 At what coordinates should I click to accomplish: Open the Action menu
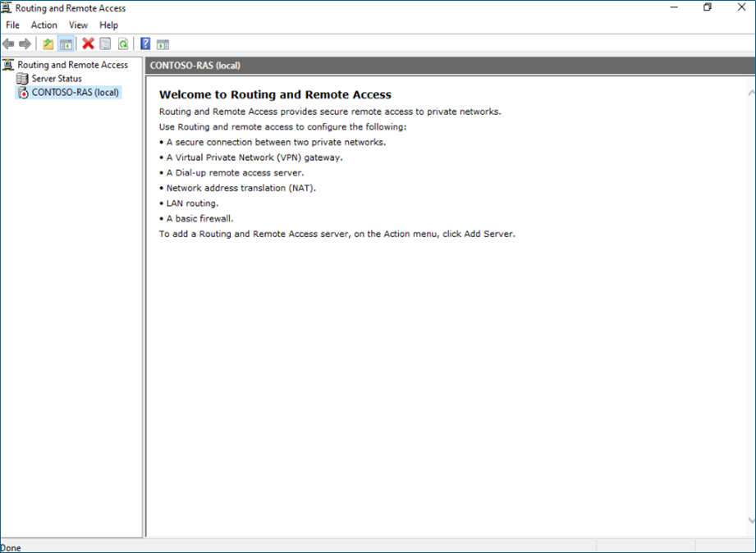click(44, 25)
